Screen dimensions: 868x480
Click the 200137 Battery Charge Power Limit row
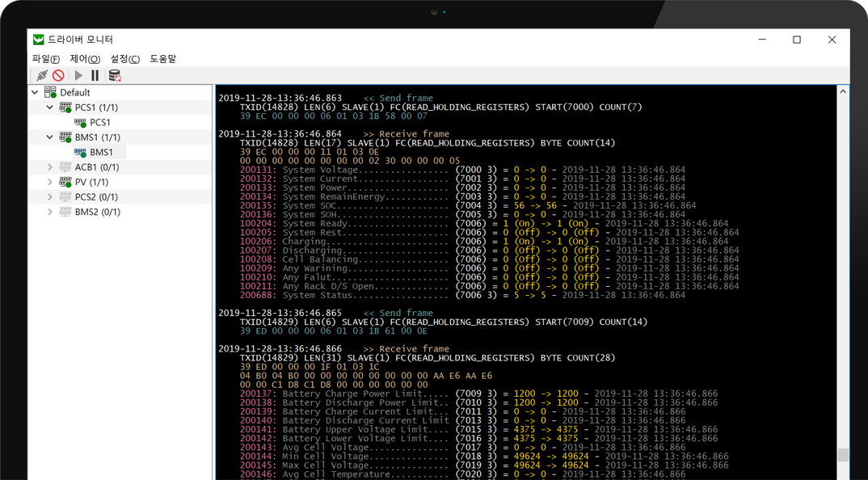point(478,394)
